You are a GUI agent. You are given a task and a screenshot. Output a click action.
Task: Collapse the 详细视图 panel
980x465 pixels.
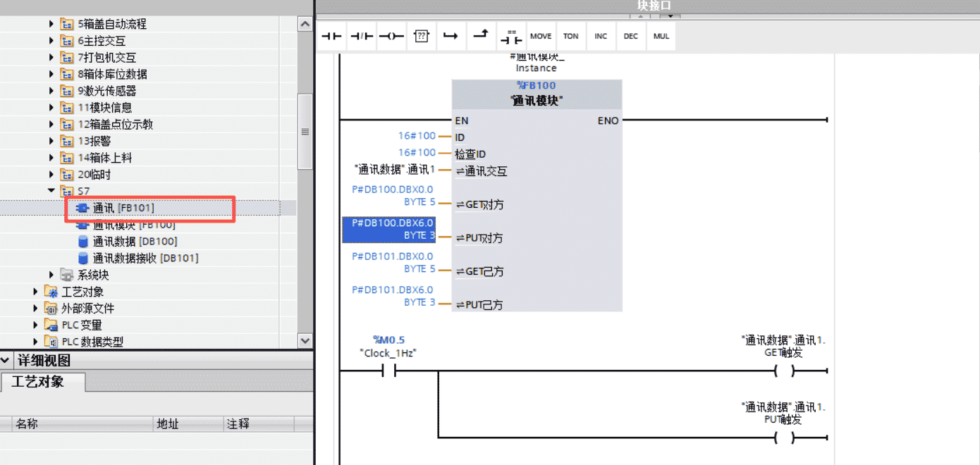6,361
